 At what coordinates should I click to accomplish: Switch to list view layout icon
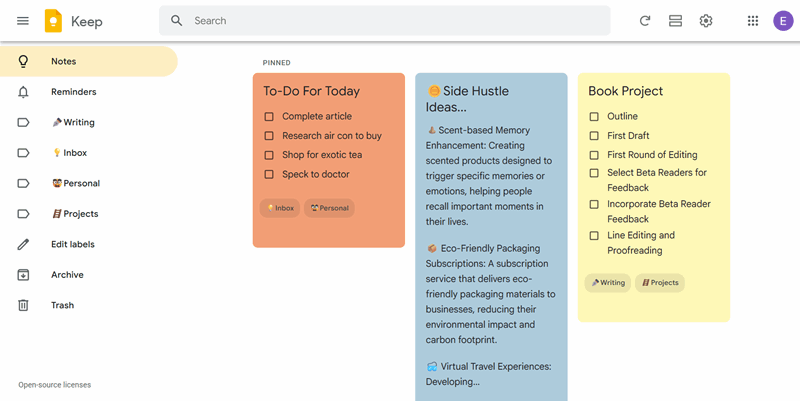click(x=675, y=21)
